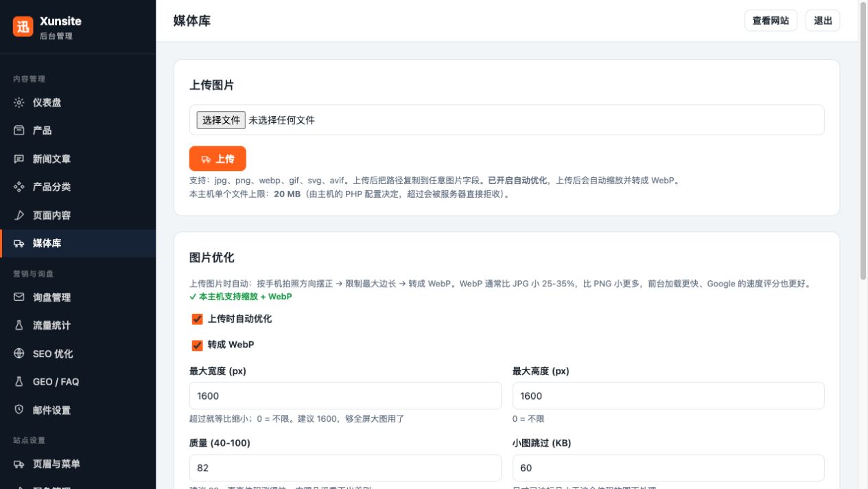
Task: Click the 询盘管理 envelope icon
Action: pos(19,297)
